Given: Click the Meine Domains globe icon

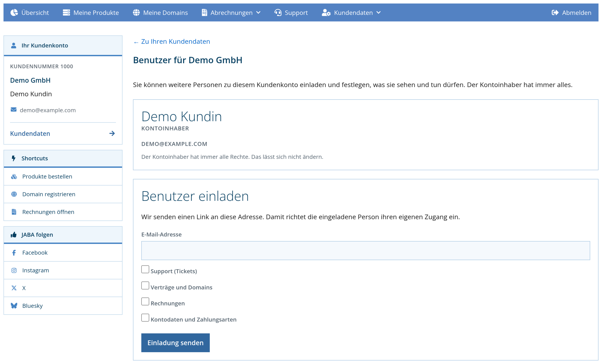Looking at the screenshot, I should [136, 13].
